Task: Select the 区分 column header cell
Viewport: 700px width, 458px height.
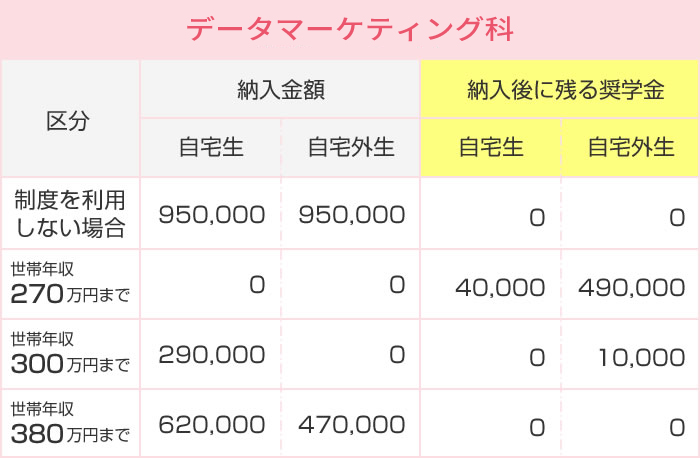Action: 71,119
